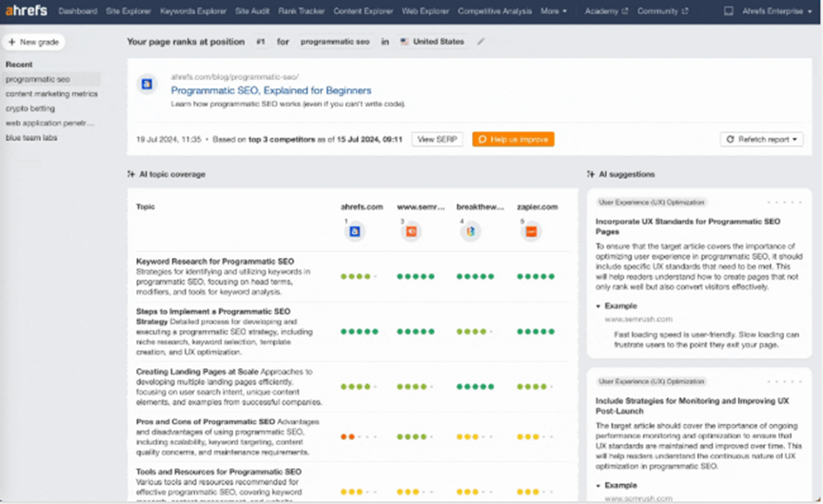Click the ahrefs.com/blog/programmatic-seo/ URL
Image resolution: width=823 pixels, height=504 pixels.
click(x=235, y=77)
